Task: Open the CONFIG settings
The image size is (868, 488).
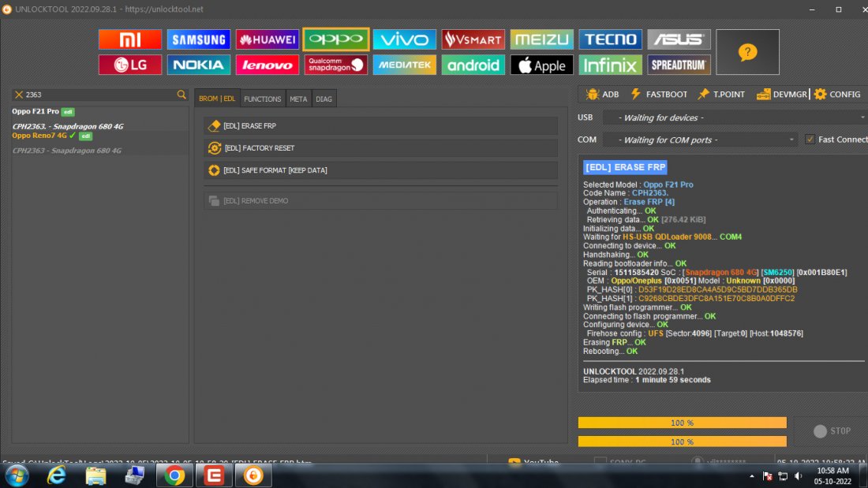Action: click(x=837, y=94)
